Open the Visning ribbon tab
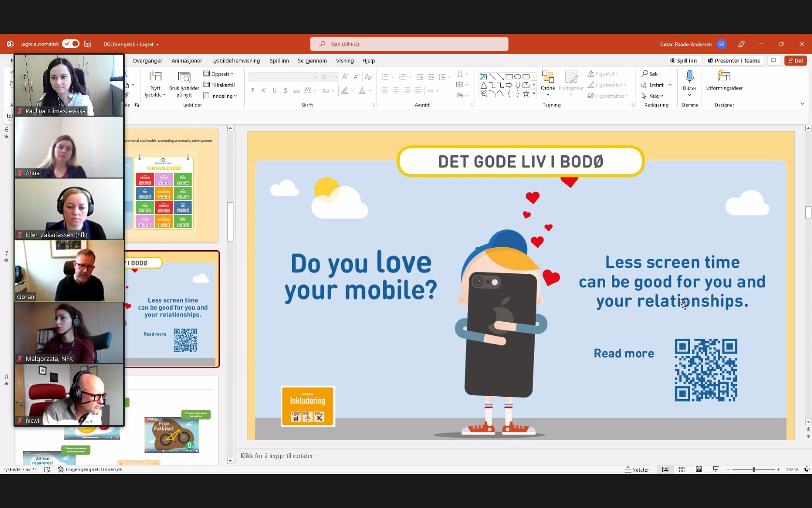This screenshot has height=508, width=812. pos(345,61)
